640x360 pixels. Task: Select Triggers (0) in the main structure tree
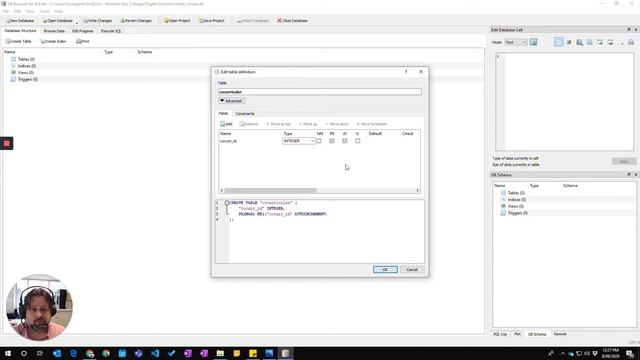[27, 79]
